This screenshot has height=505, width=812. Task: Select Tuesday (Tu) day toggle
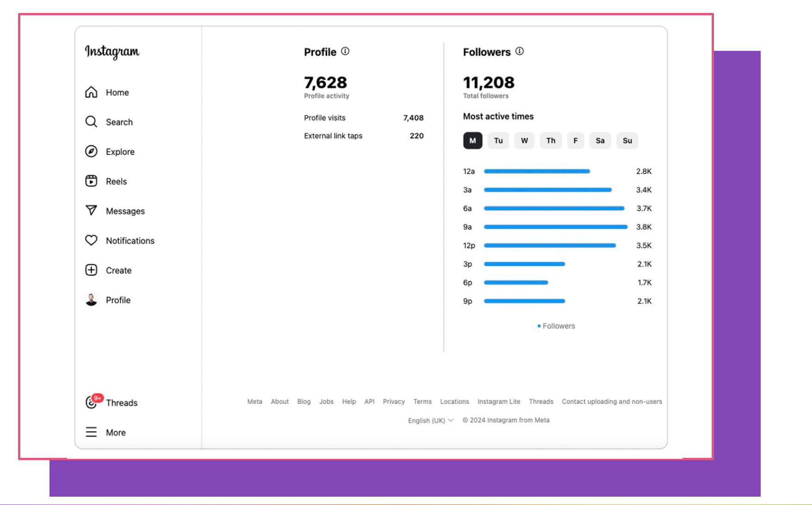click(x=498, y=141)
